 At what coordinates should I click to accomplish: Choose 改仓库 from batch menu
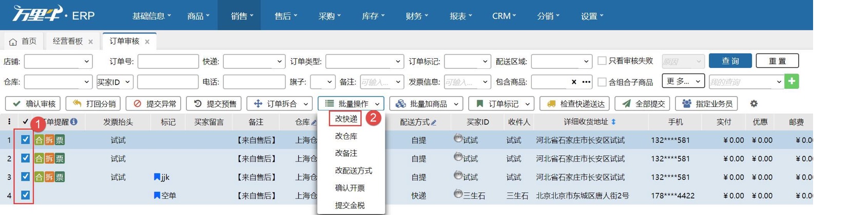click(x=346, y=136)
